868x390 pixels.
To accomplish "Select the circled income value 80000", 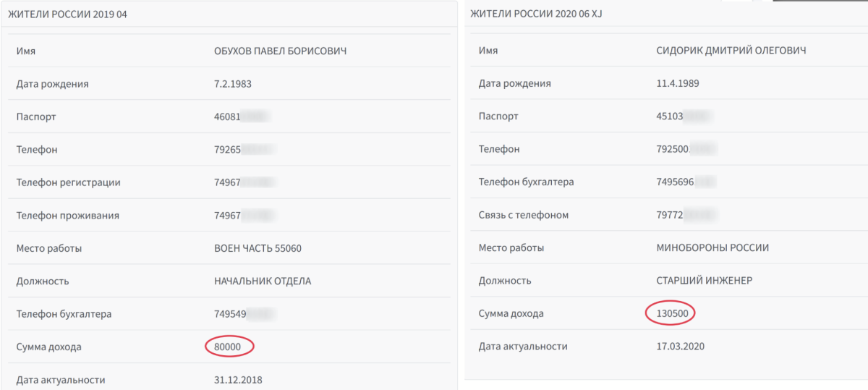I will point(229,347).
